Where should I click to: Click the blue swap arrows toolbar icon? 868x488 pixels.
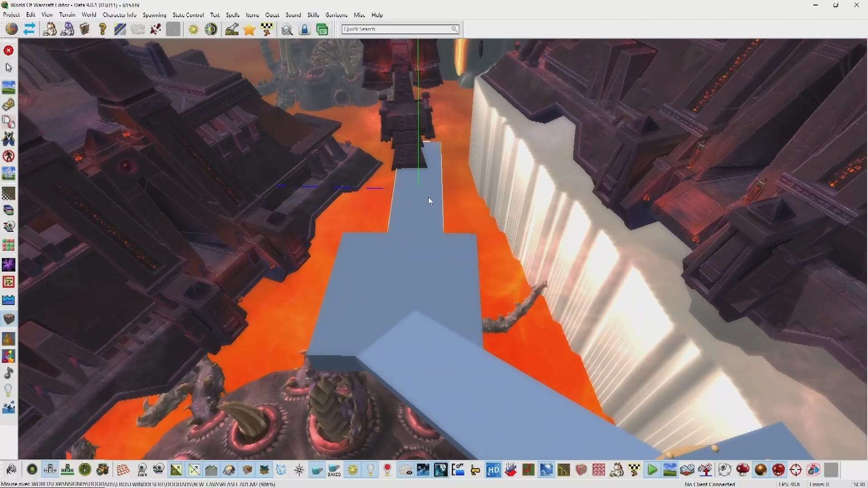[29, 29]
